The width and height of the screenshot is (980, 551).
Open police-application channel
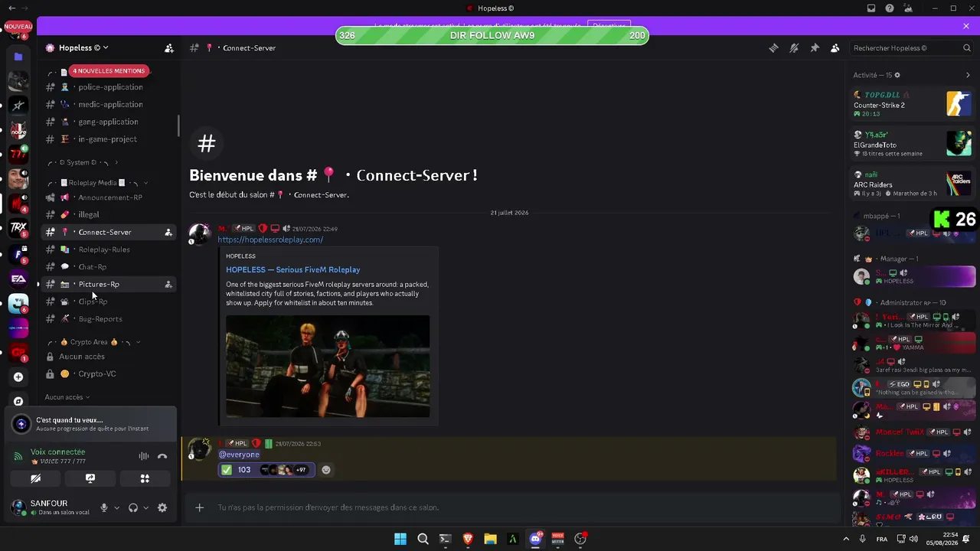click(109, 87)
